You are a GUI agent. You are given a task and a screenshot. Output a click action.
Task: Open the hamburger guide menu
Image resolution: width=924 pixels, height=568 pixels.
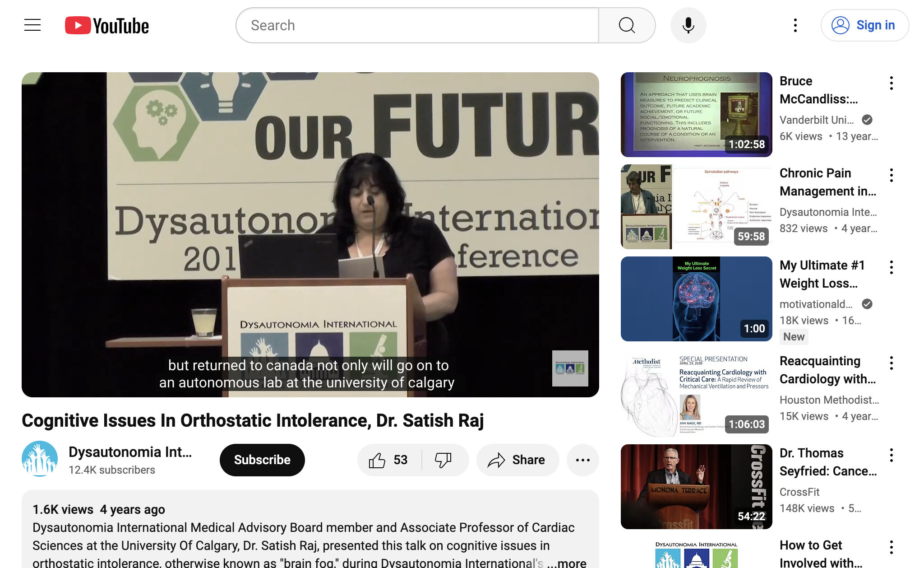pos(32,25)
